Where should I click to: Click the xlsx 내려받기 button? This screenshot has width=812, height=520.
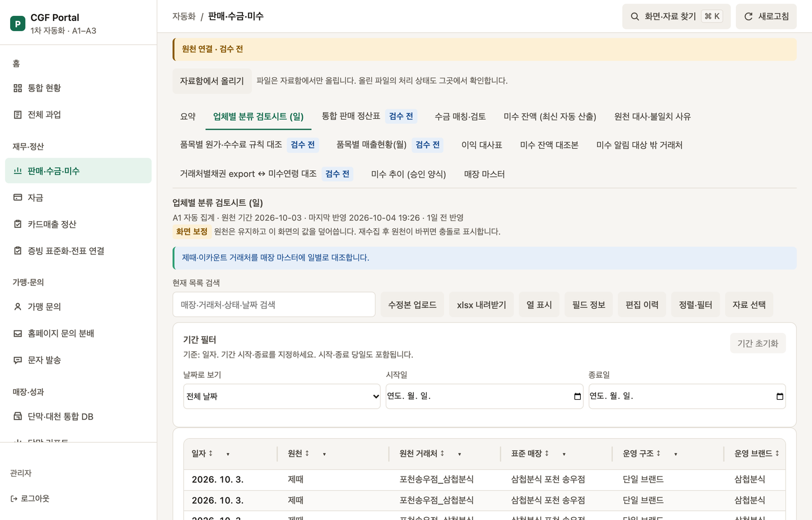tap(482, 305)
